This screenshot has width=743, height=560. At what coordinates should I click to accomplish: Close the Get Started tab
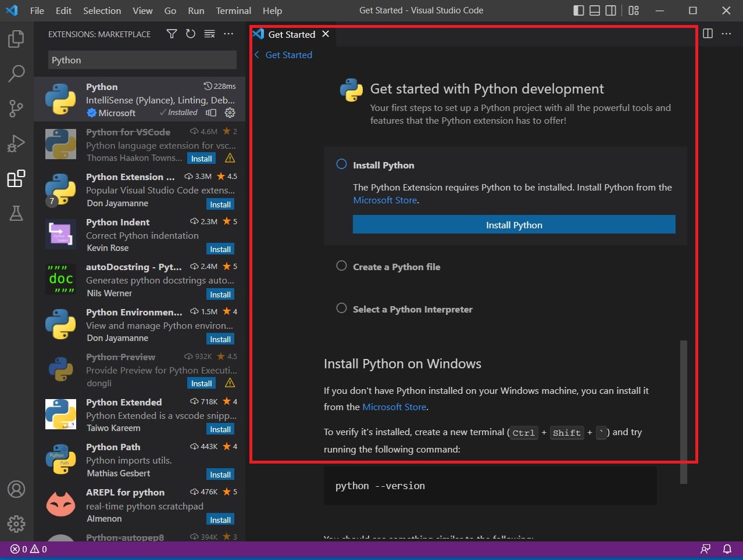[x=326, y=34]
